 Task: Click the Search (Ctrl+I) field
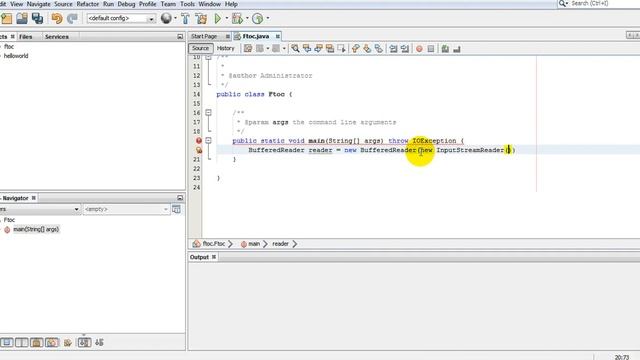(x=604, y=3)
